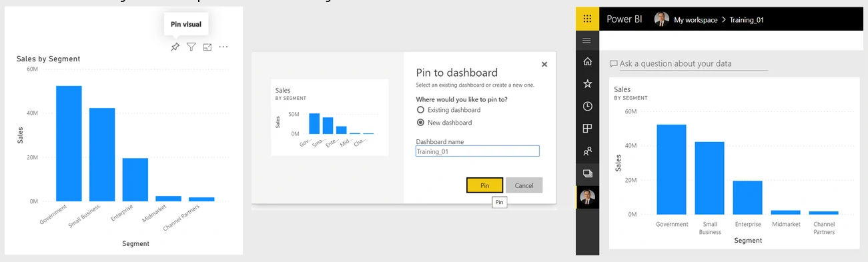This screenshot has width=868, height=262.
Task: Click the yellow Pin button
Action: (x=484, y=185)
